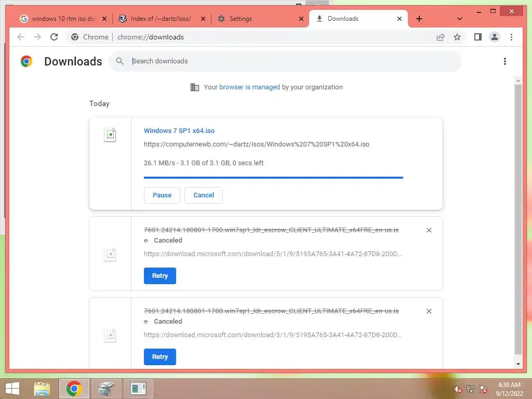Open the Windows Start button

(x=12, y=389)
